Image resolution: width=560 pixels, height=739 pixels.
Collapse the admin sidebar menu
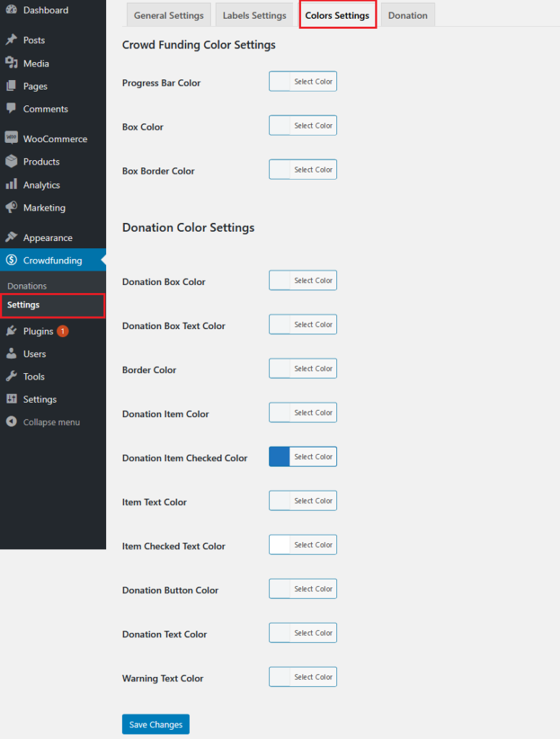53,421
